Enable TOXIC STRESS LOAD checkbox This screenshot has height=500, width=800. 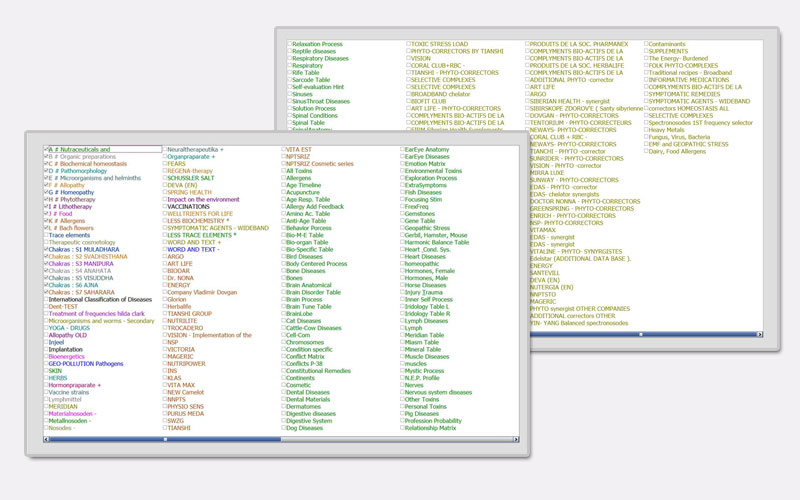[x=408, y=44]
